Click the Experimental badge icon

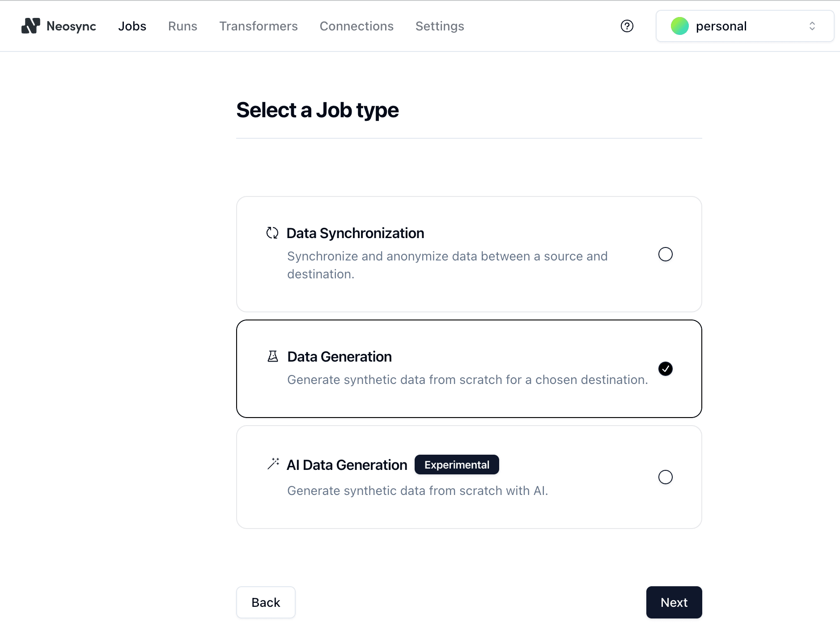[x=457, y=465]
